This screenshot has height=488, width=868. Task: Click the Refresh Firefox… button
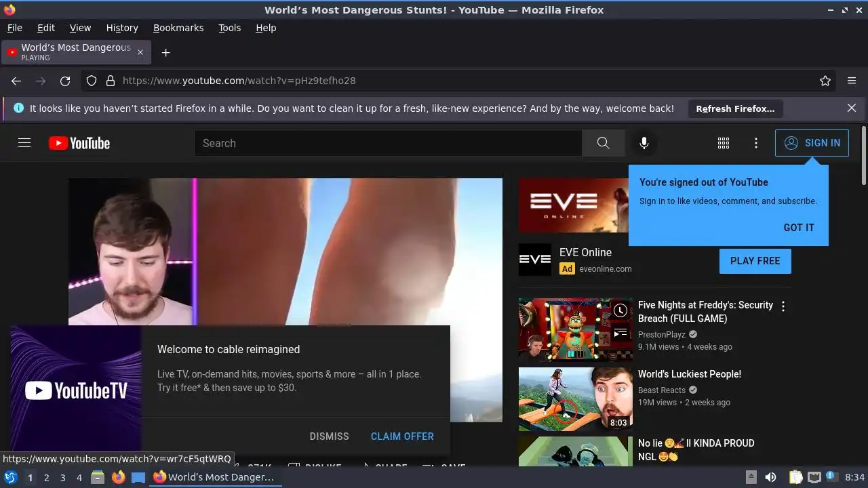735,108
